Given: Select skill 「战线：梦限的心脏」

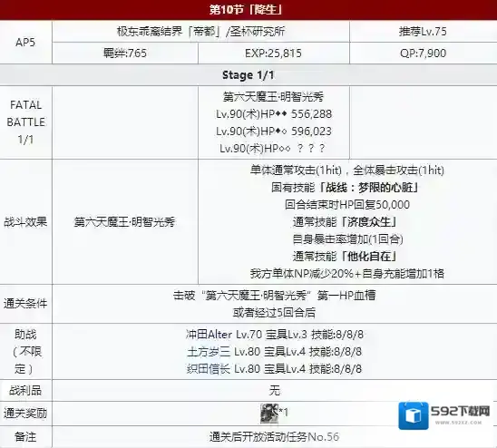Looking at the screenshot, I should coord(367,188).
